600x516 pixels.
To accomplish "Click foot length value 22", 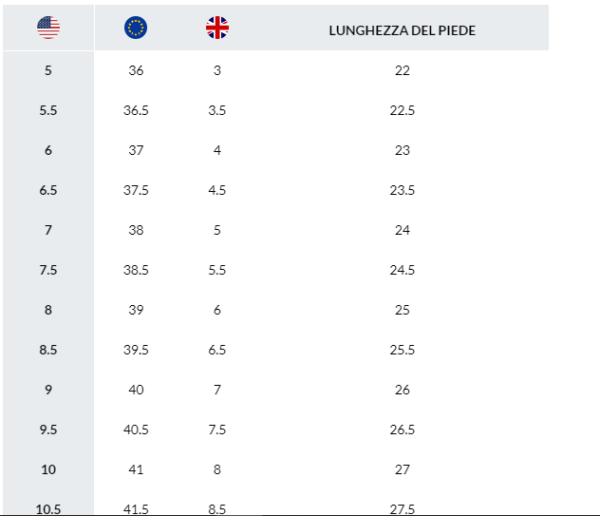I will click(x=402, y=70).
